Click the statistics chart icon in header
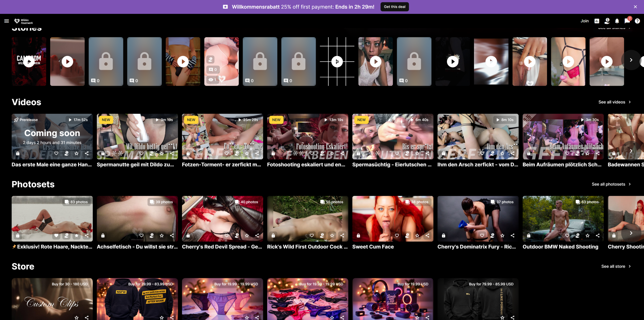Image resolution: width=644 pixels, height=320 pixels. [597, 21]
